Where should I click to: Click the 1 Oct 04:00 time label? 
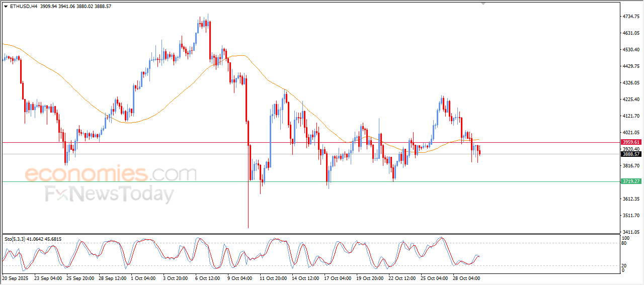pyautogui.click(x=143, y=277)
